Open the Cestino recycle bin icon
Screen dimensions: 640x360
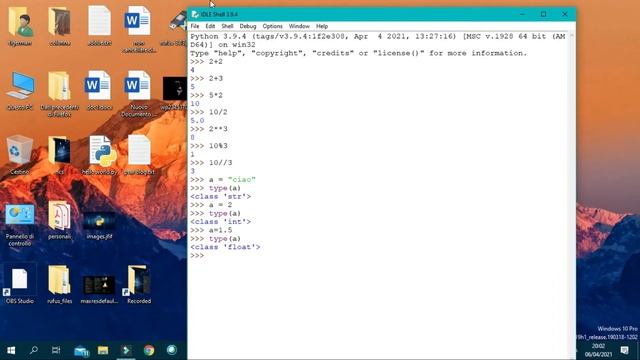[19, 155]
